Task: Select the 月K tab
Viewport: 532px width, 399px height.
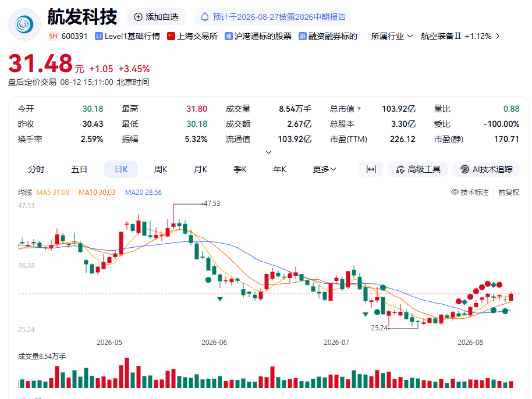Action: [x=200, y=169]
